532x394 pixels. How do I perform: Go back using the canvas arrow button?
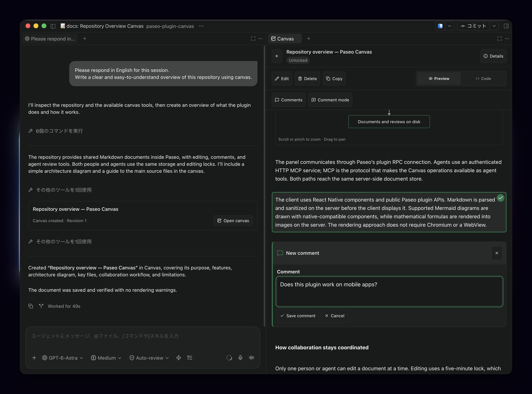277,56
